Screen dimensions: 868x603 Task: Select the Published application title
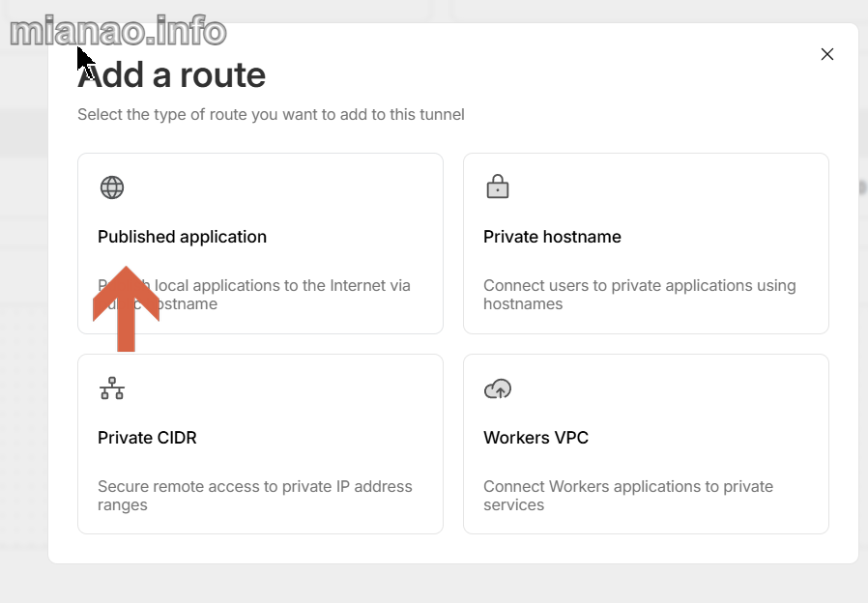coord(182,237)
